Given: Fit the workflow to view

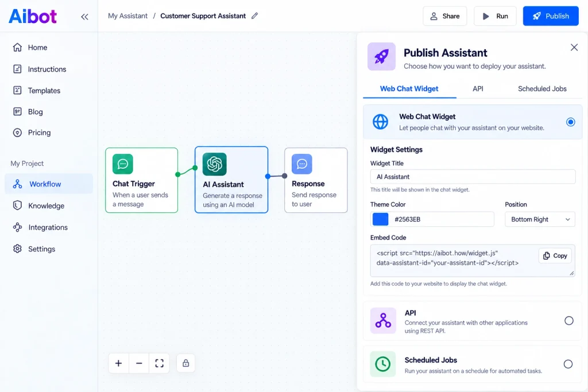Looking at the screenshot, I should [x=159, y=363].
